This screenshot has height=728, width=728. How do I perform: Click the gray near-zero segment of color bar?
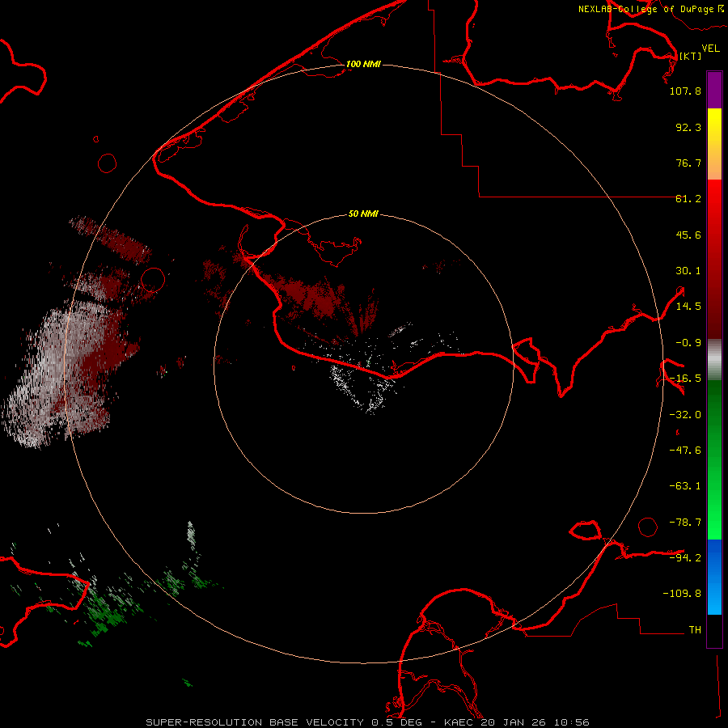[714, 360]
